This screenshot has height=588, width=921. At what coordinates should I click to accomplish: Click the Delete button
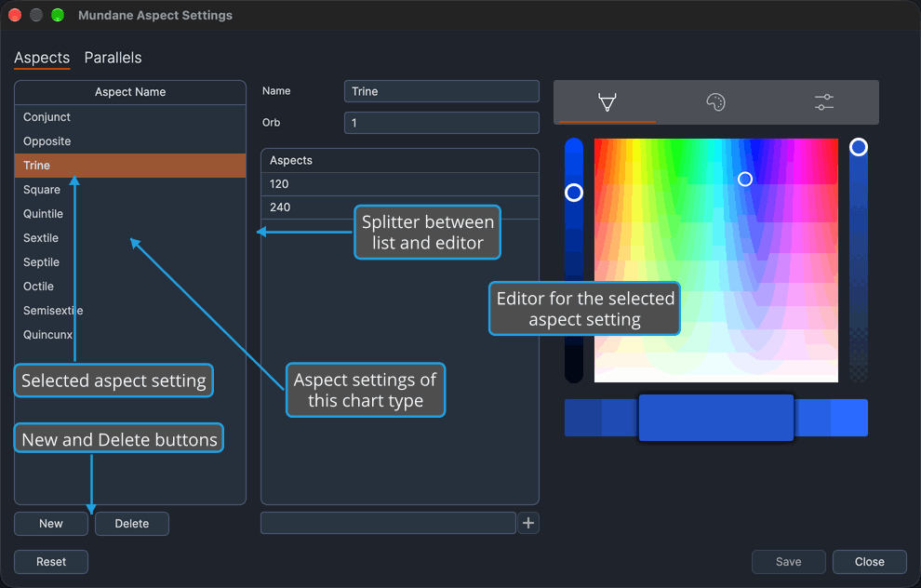(x=131, y=524)
